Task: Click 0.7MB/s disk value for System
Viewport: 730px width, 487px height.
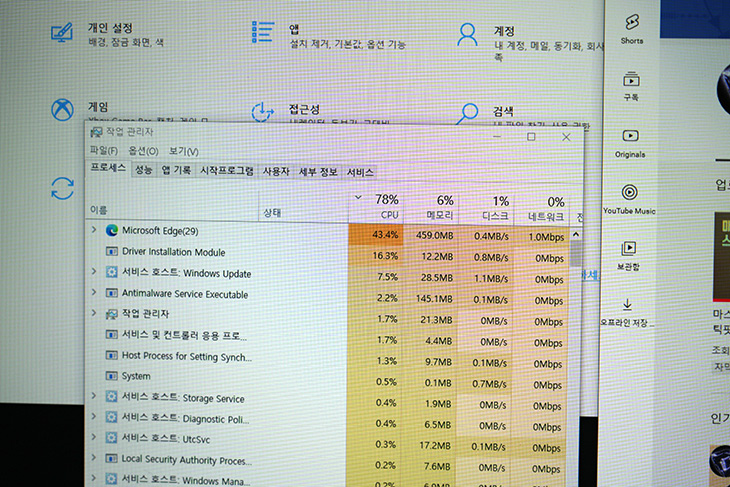Action: [489, 384]
